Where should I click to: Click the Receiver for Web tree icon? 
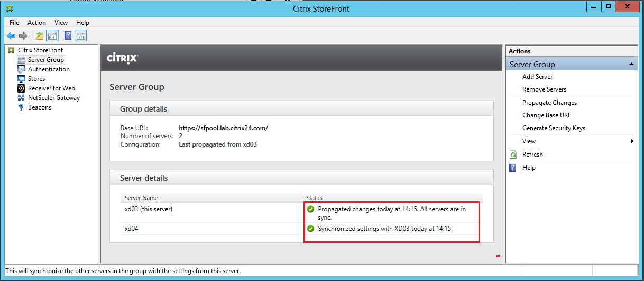tap(21, 88)
